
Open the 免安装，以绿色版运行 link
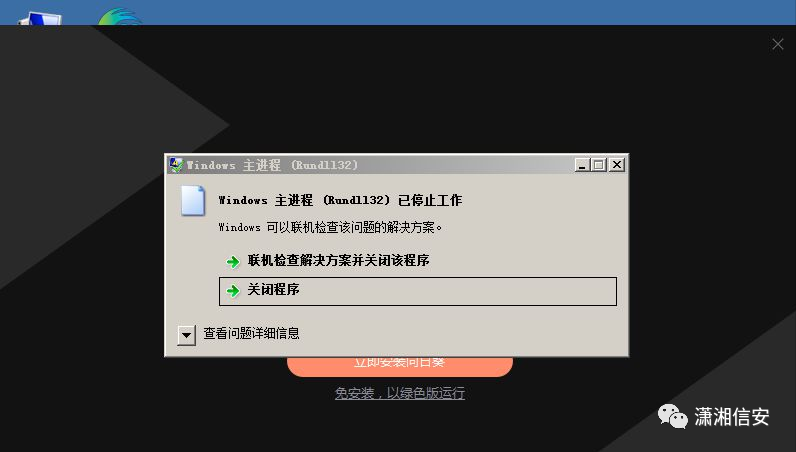click(x=400, y=393)
